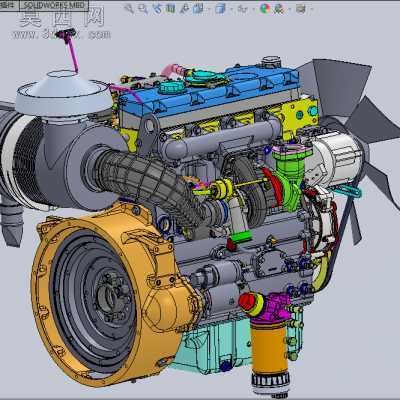Screen dimensions: 400x400
Task: Expand the Display Style dropdown arrow
Action: [x=232, y=9]
